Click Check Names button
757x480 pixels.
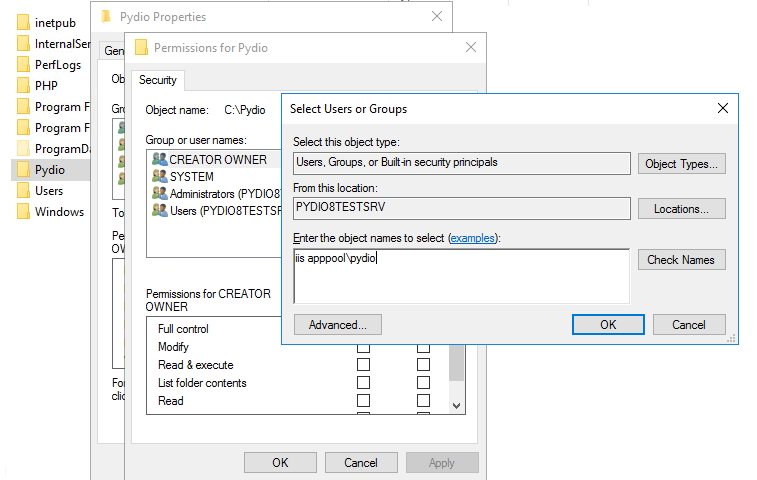click(681, 260)
